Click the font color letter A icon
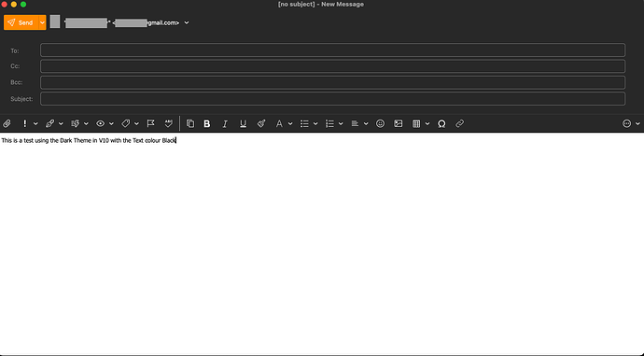The height and width of the screenshot is (356, 644). pyautogui.click(x=279, y=123)
